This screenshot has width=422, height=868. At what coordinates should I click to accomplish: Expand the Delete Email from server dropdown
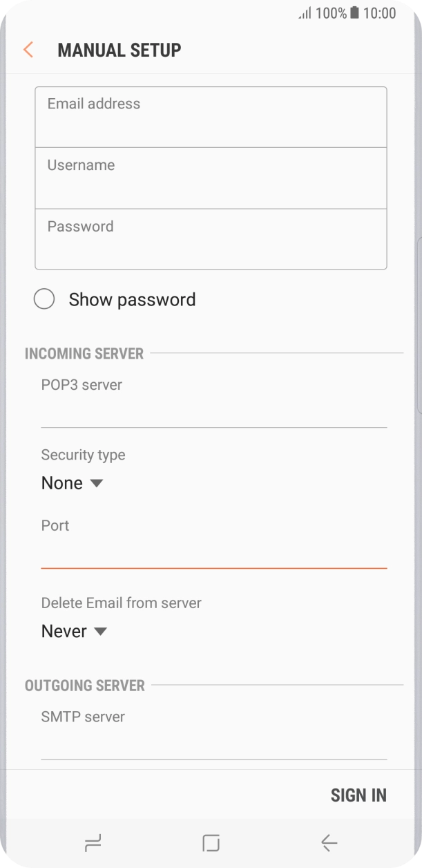[x=75, y=630]
